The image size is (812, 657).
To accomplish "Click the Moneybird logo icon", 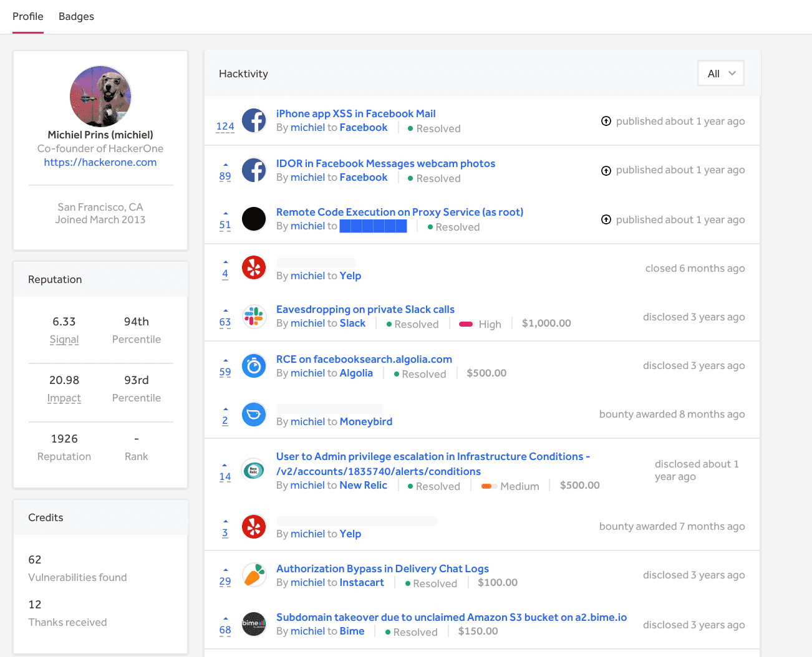I will 254,415.
